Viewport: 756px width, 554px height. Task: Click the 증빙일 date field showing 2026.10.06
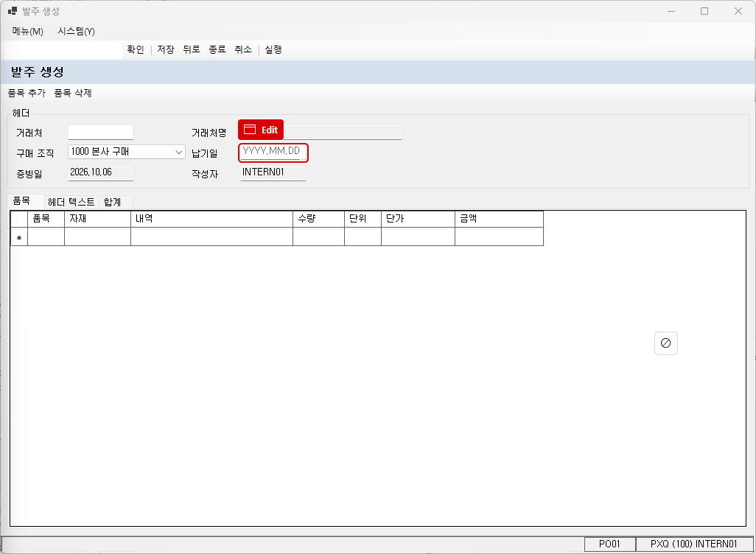[x=101, y=172]
